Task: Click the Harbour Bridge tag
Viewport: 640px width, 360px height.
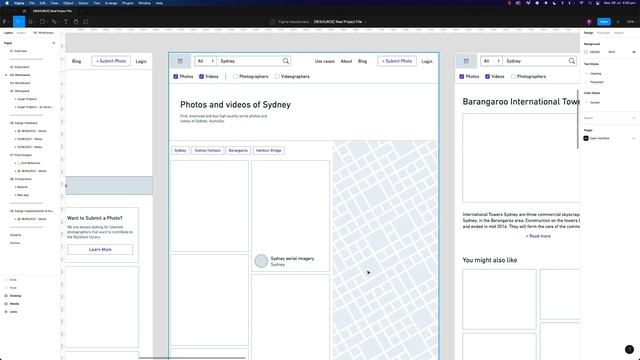Action: (269, 150)
